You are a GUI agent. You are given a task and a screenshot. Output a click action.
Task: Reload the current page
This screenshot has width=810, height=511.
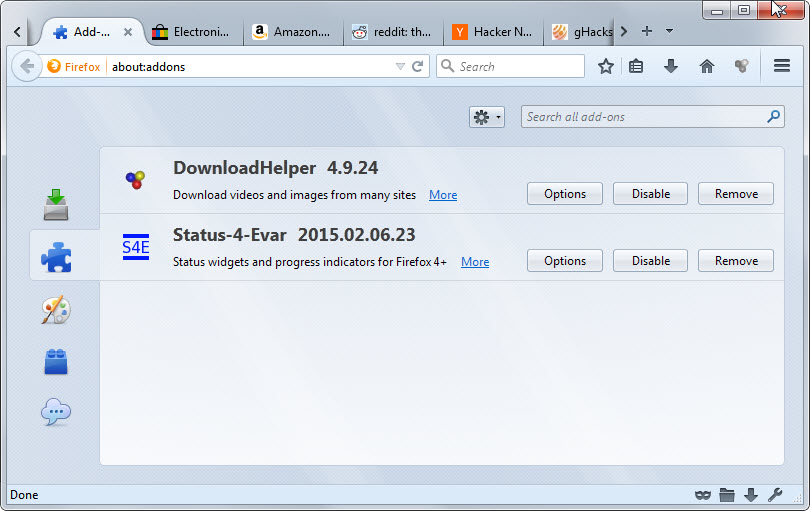(417, 66)
